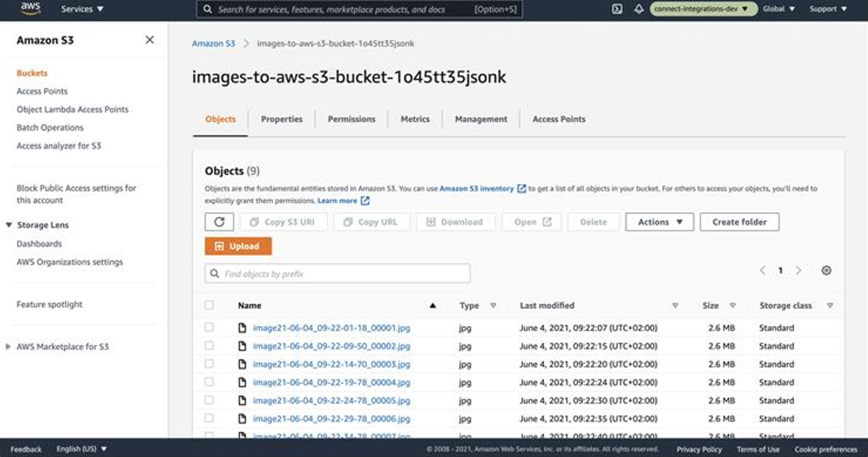This screenshot has height=457, width=868.
Task: Click the orange Upload button
Action: [x=238, y=247]
